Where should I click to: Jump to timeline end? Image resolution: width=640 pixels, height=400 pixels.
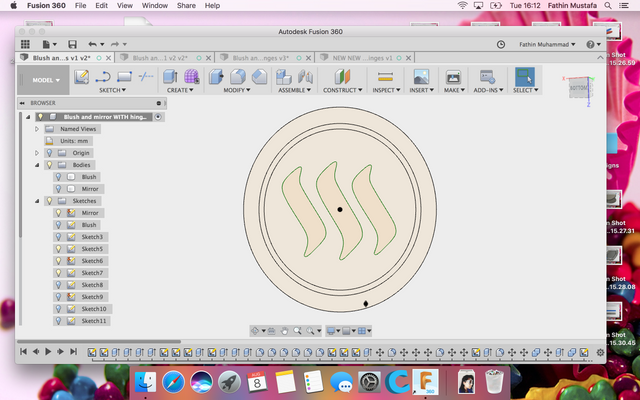click(x=73, y=351)
